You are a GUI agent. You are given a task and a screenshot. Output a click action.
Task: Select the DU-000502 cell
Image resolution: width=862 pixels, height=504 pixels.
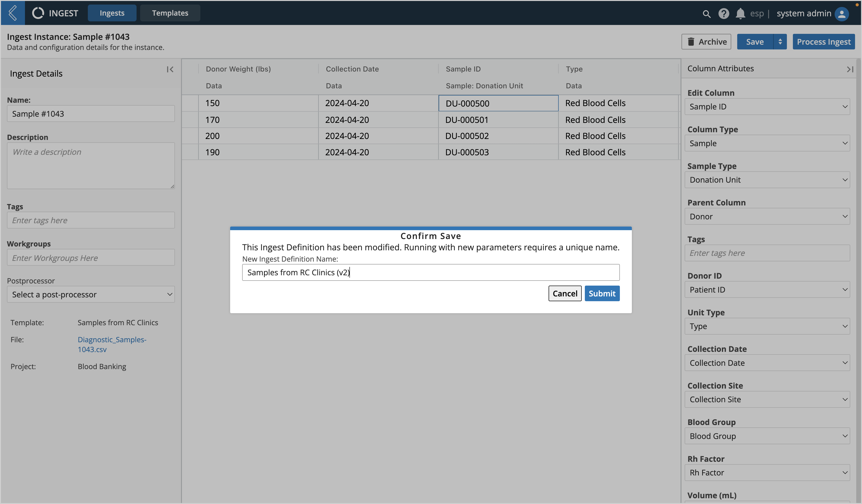(498, 136)
